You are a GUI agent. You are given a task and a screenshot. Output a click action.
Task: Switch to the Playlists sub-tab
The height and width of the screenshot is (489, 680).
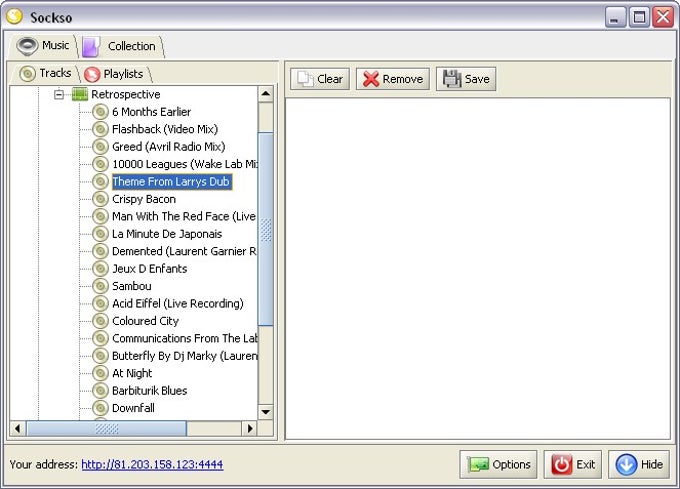[x=115, y=74]
